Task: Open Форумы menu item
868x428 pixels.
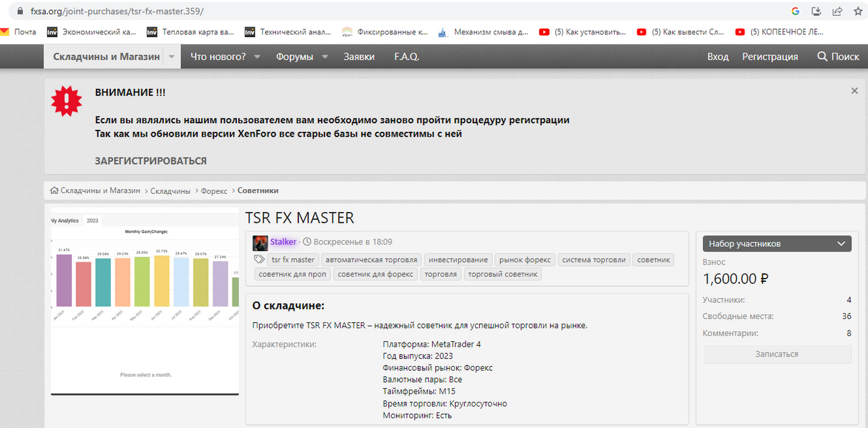Action: [295, 57]
